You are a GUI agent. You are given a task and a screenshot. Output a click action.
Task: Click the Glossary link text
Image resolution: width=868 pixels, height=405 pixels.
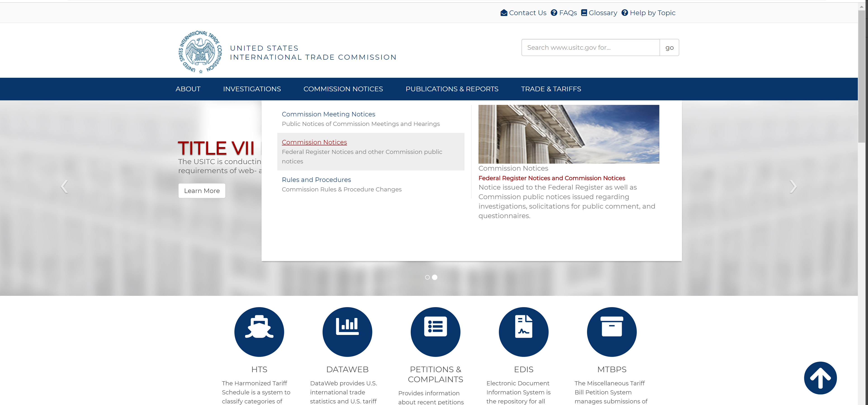(603, 13)
